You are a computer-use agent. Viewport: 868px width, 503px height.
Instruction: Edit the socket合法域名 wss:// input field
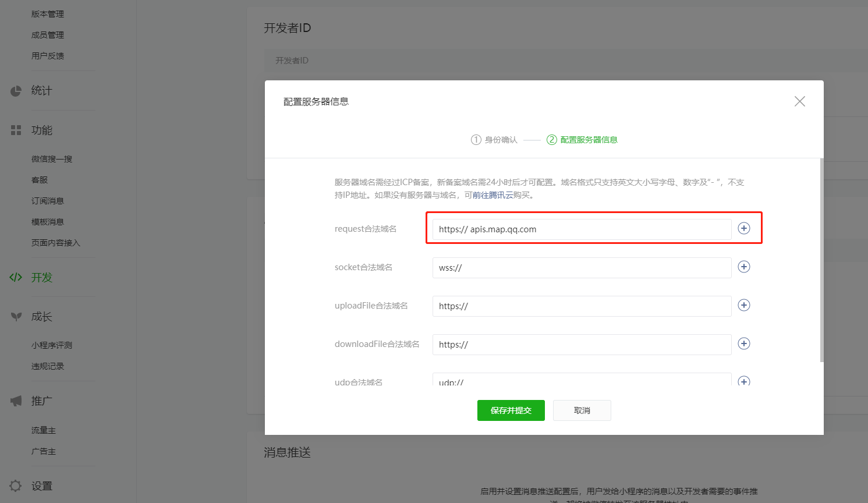pos(582,267)
